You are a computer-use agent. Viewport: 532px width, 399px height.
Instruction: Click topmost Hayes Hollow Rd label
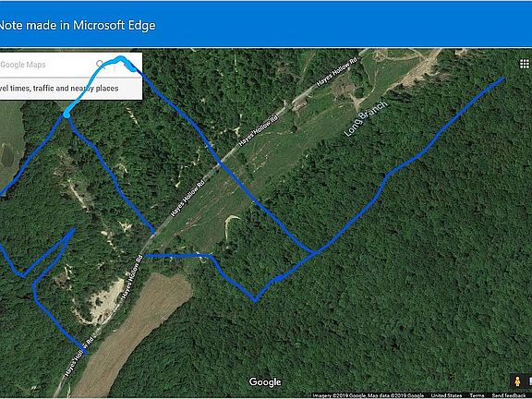[x=337, y=72]
